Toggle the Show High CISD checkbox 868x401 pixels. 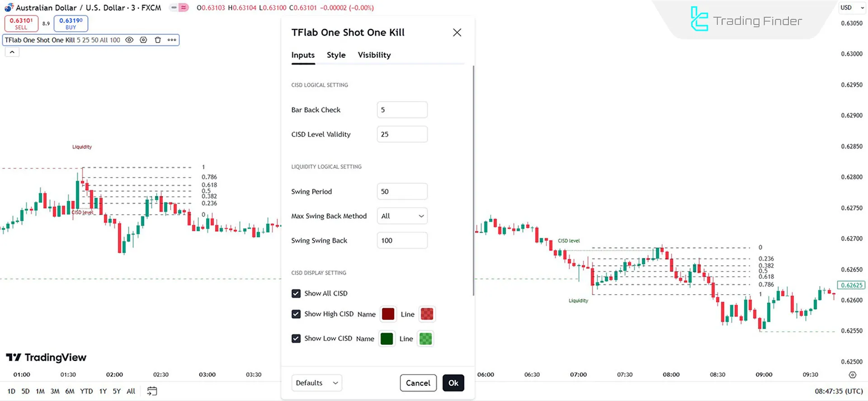[x=296, y=314]
